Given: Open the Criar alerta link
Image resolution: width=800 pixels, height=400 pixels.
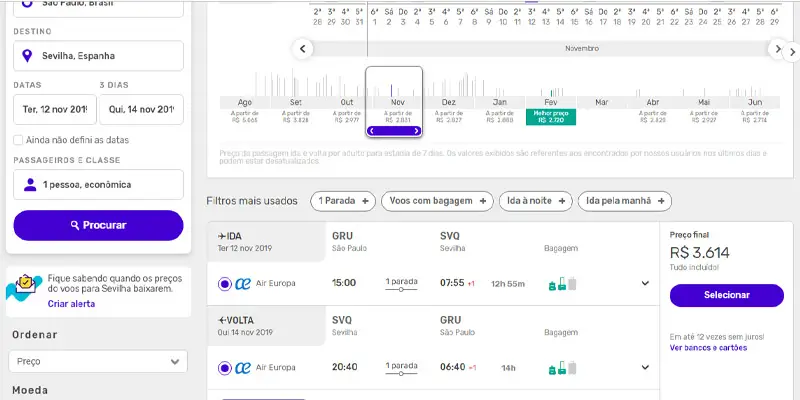Looking at the screenshot, I should (x=71, y=304).
